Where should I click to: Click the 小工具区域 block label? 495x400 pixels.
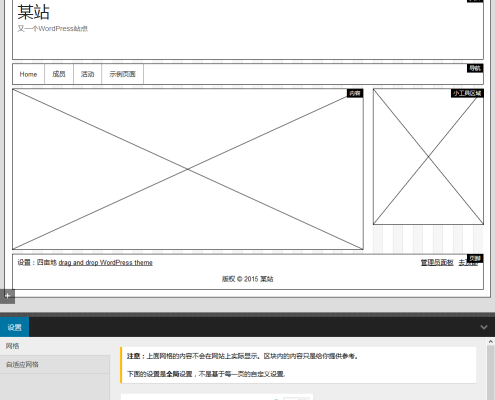click(x=467, y=93)
